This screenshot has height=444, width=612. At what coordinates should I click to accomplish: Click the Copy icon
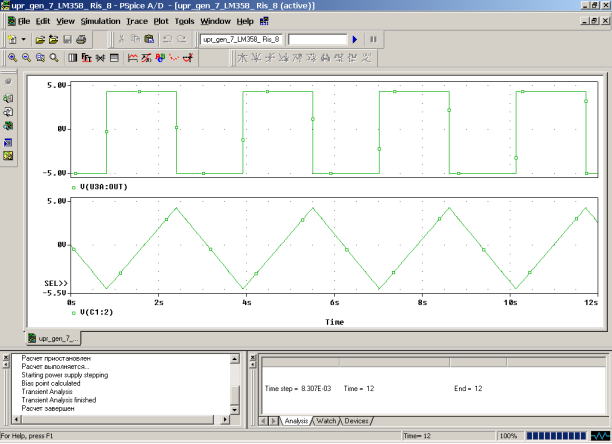click(x=135, y=39)
